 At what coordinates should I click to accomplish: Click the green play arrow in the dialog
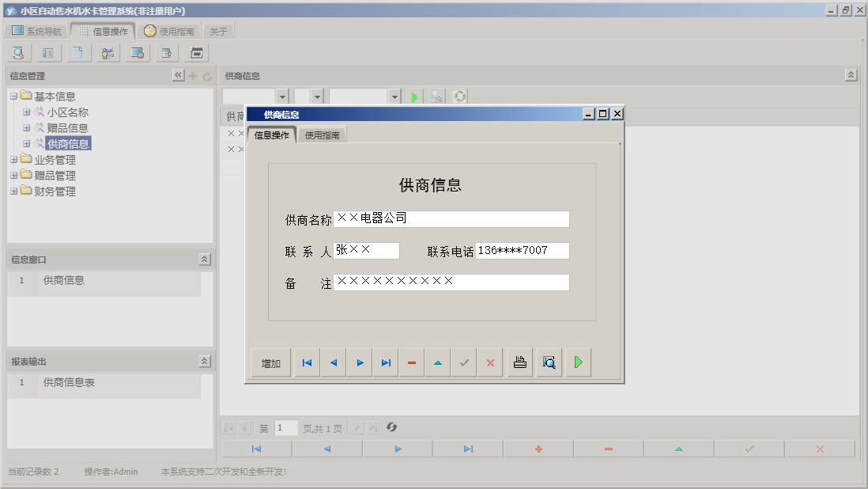[578, 362]
